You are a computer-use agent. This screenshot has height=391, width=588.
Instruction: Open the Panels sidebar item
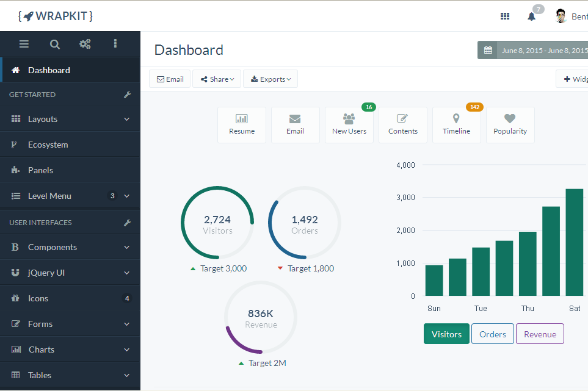(x=70, y=170)
